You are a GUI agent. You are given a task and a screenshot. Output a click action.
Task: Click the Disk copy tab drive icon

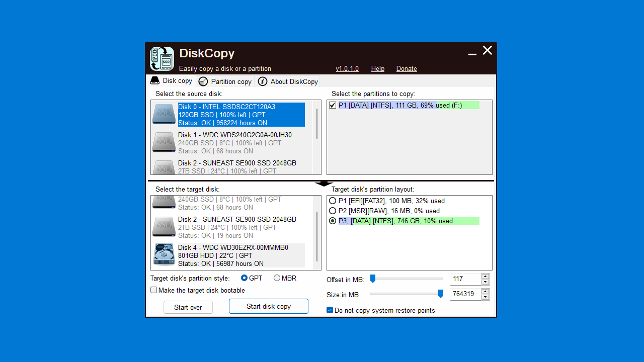pyautogui.click(x=155, y=80)
